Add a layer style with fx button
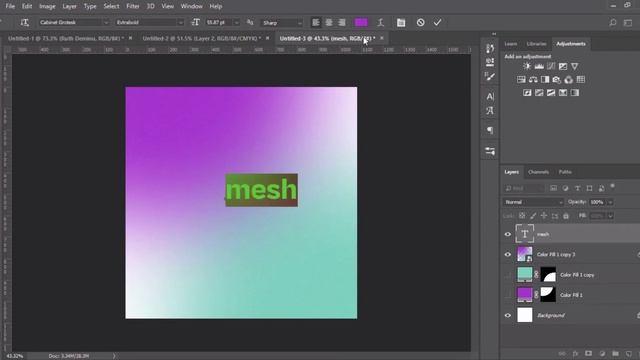The width and height of the screenshot is (640, 360). 575,353
